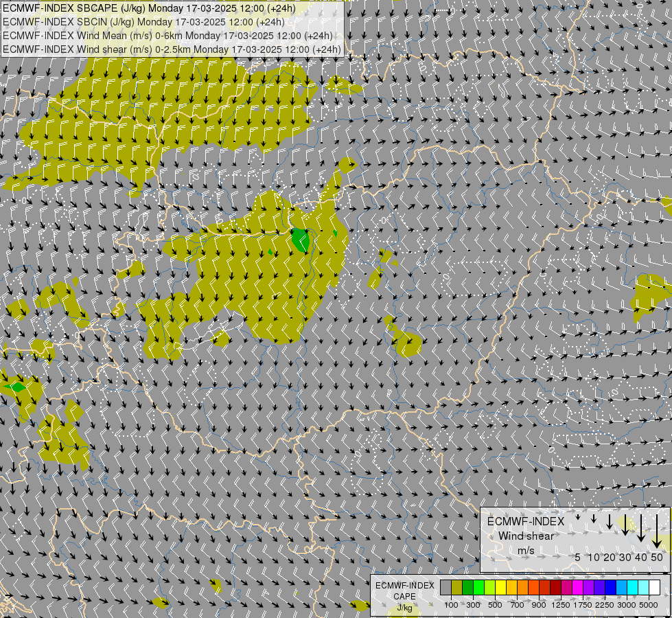Click the 10 value in wind shear legend
Image resolution: width=672 pixels, height=618 pixels.
tap(594, 557)
